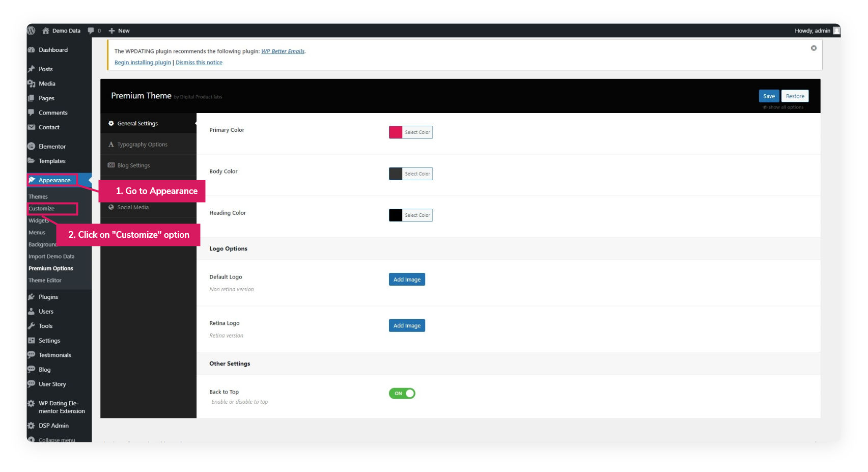
Task: Click the Settings sliders icon
Action: click(x=32, y=341)
